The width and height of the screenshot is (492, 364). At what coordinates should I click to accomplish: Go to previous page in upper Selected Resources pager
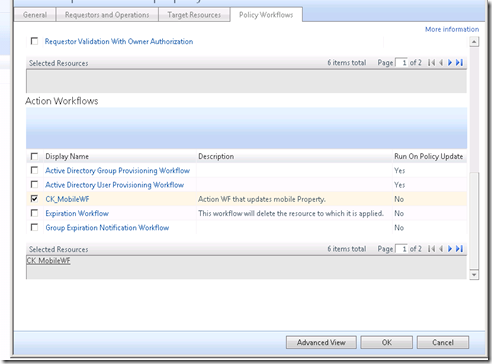click(441, 63)
